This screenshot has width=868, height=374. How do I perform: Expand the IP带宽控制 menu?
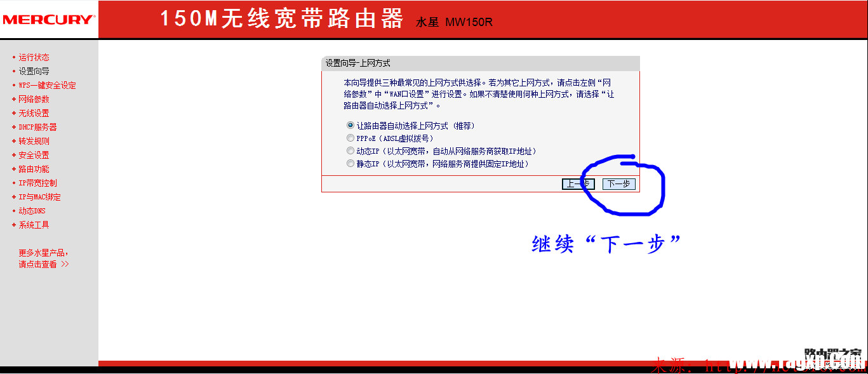pos(37,183)
